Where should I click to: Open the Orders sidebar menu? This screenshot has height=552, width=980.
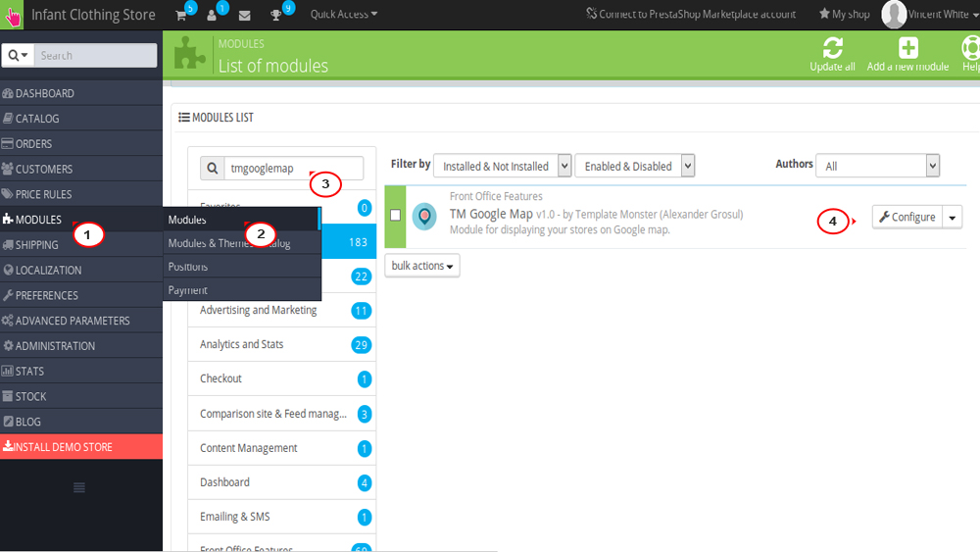pyautogui.click(x=81, y=144)
